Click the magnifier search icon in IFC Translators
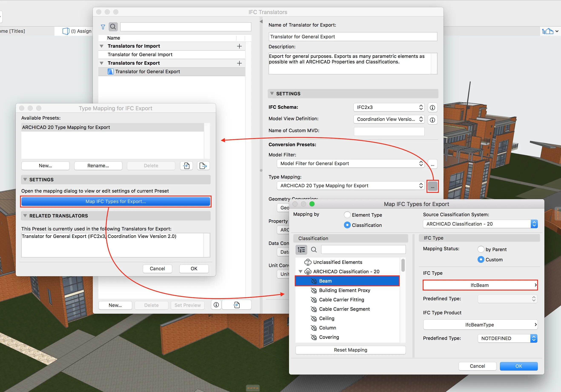This screenshot has height=392, width=561. [113, 27]
